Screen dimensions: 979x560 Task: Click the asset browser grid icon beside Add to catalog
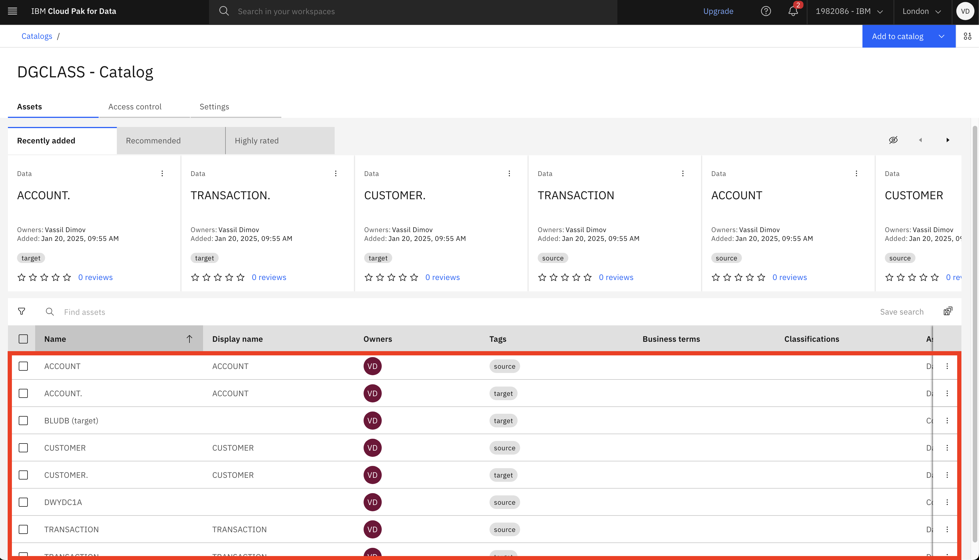968,36
